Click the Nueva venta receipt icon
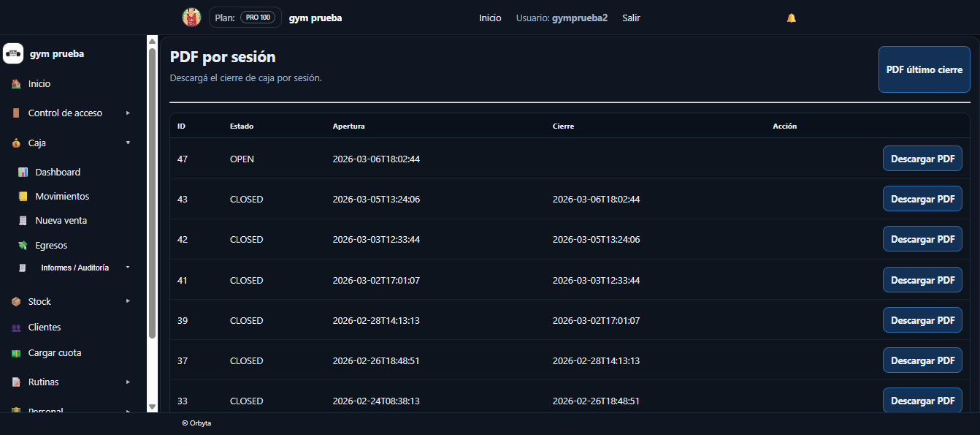 point(23,221)
